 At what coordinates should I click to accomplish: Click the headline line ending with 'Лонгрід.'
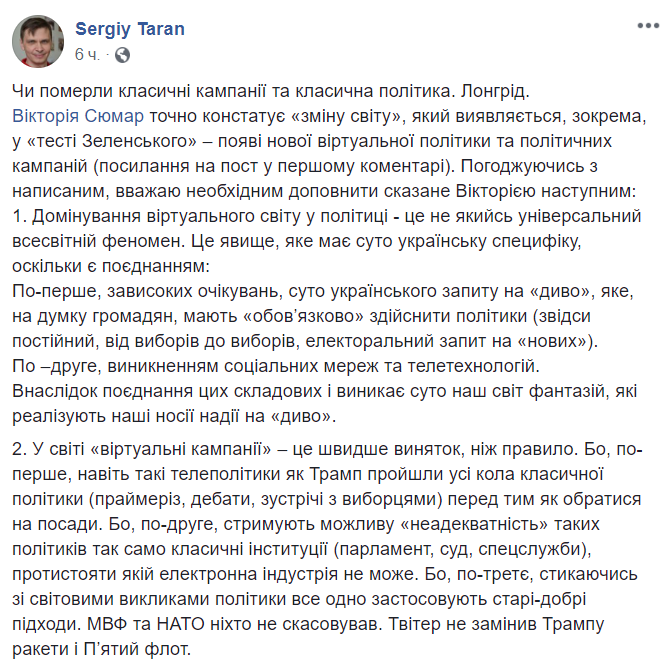pyautogui.click(x=271, y=91)
